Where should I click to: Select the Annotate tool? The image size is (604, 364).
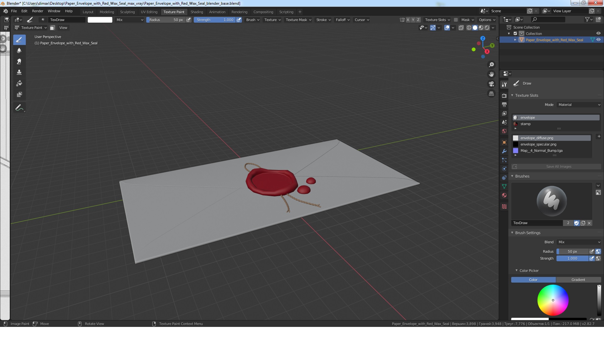pos(19,108)
